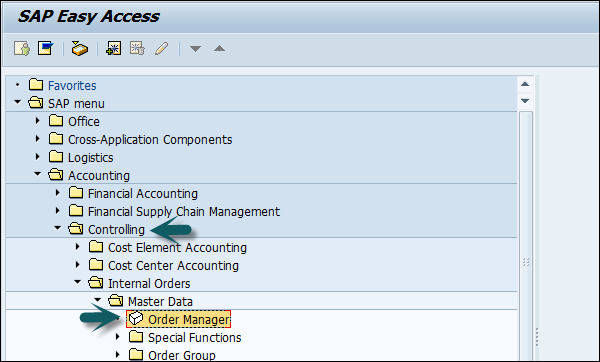Viewport: 600px width, 362px height.
Task: Open SAP Business Workplace icon
Action: pyautogui.click(x=80, y=49)
